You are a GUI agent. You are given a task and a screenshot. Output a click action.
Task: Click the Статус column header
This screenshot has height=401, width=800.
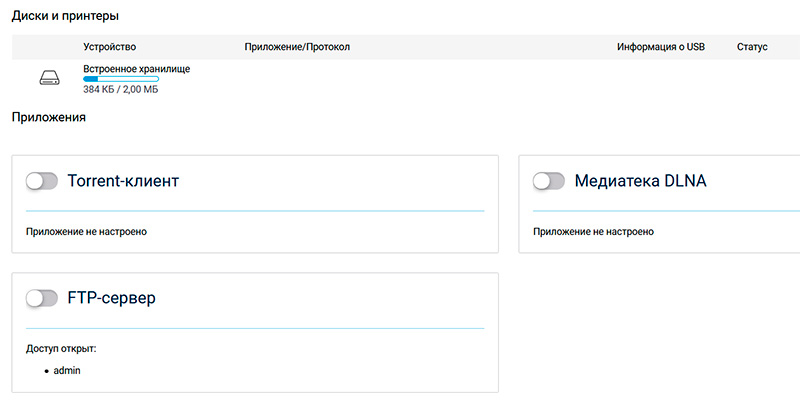coord(751,47)
